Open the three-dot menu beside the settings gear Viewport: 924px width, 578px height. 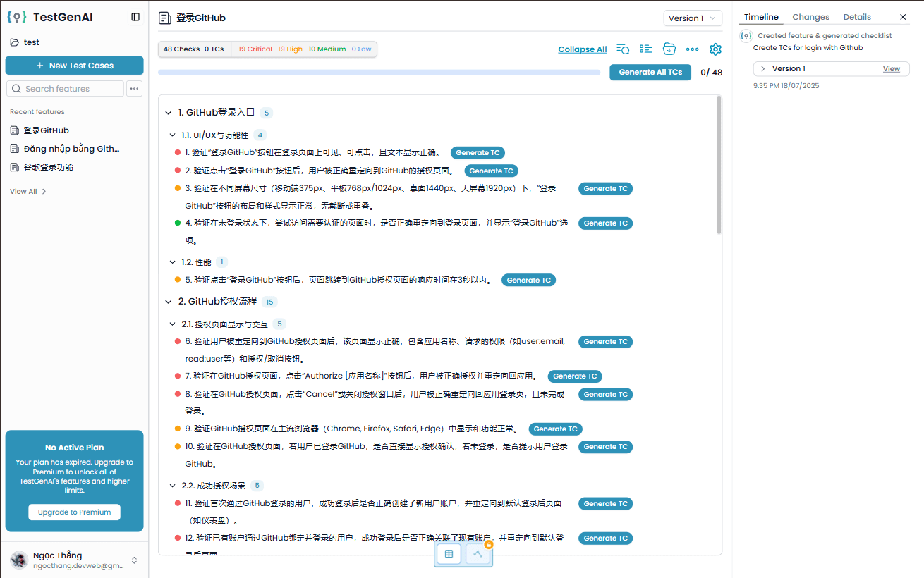(x=693, y=49)
